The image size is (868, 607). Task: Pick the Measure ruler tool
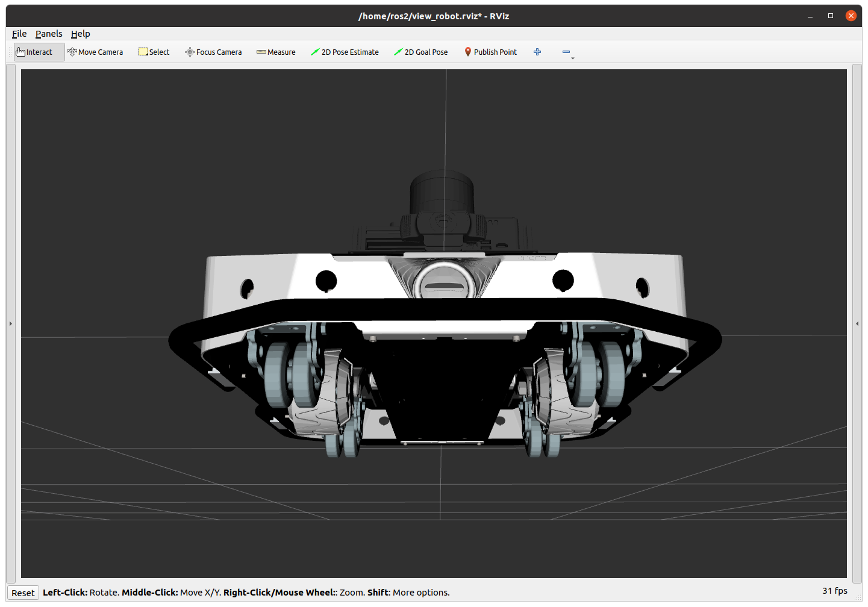[x=276, y=52]
